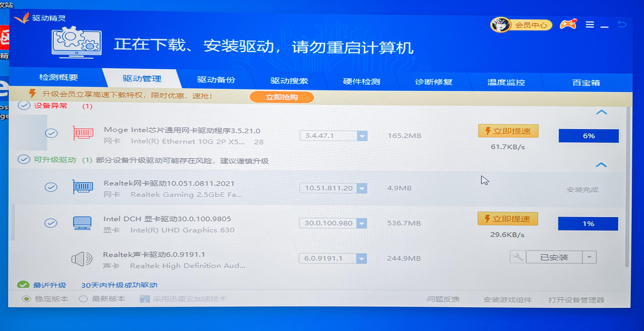Screen dimensions: 644x331
Task: Toggle checkbox for Realtek网卡驱动 row
Action: pos(51,187)
